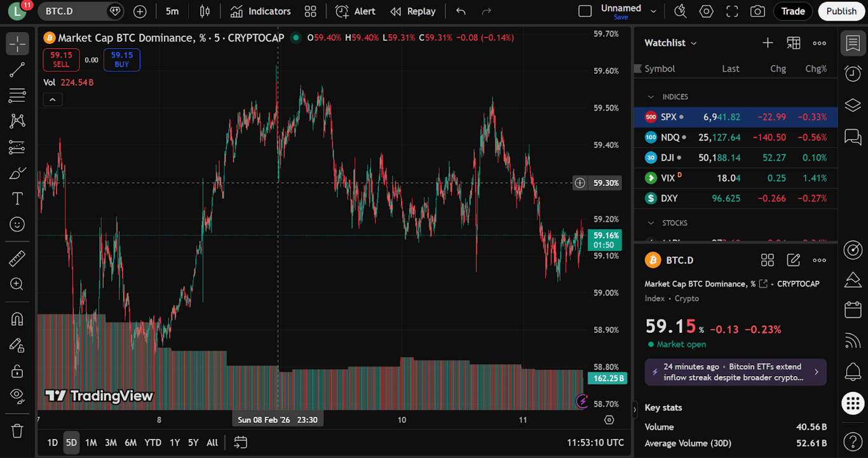Add a symbol to the watchlist
The width and height of the screenshot is (868, 458).
768,43
